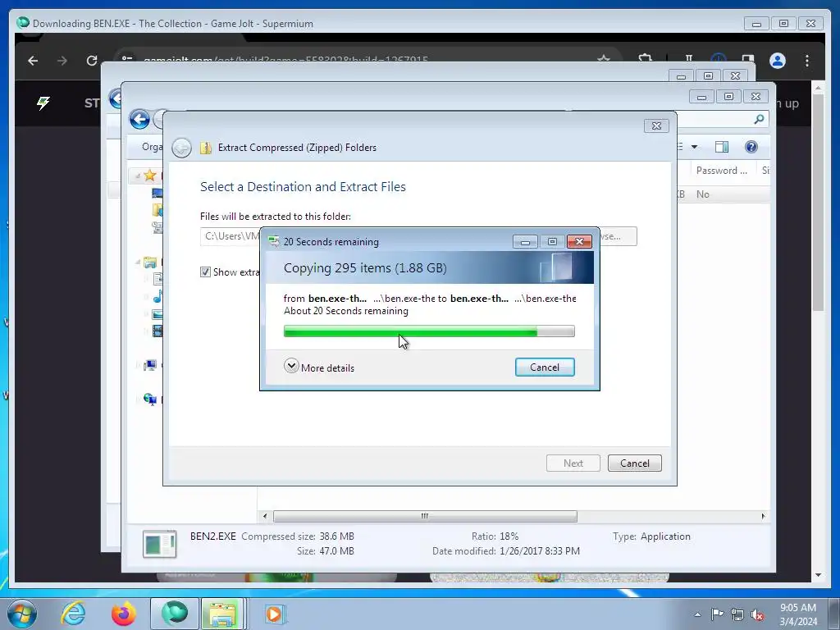This screenshot has height=630, width=840.
Task: Open the Supermium three-dot menu
Action: (807, 61)
